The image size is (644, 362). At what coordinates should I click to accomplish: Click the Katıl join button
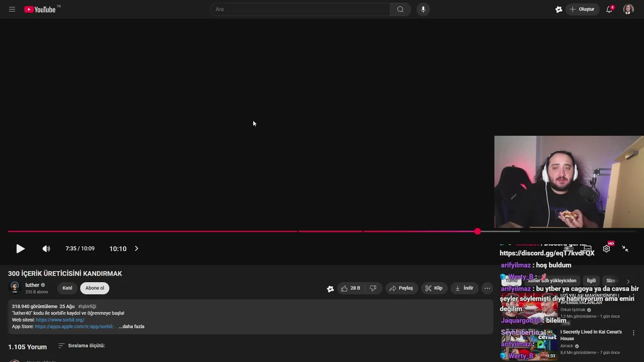tap(67, 288)
